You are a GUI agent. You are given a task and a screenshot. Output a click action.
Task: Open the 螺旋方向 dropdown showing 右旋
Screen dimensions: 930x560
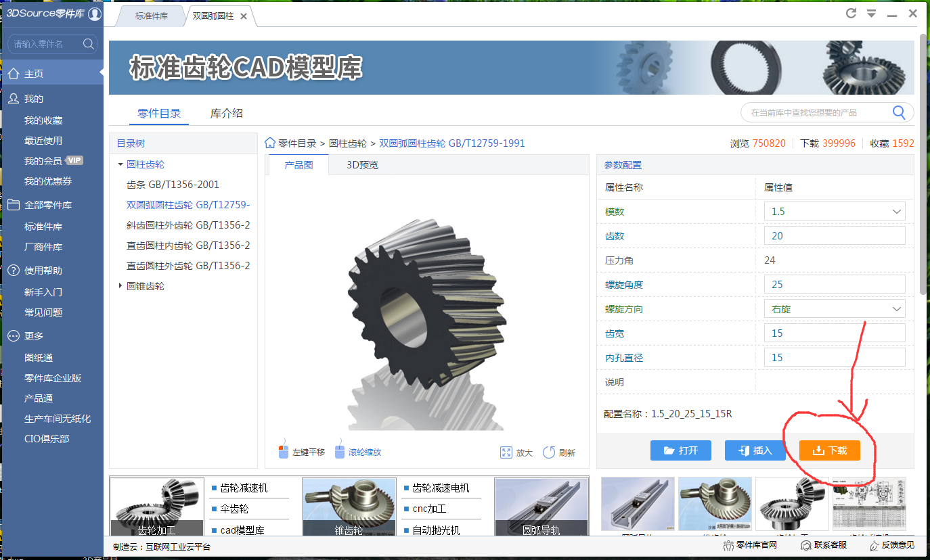[834, 309]
